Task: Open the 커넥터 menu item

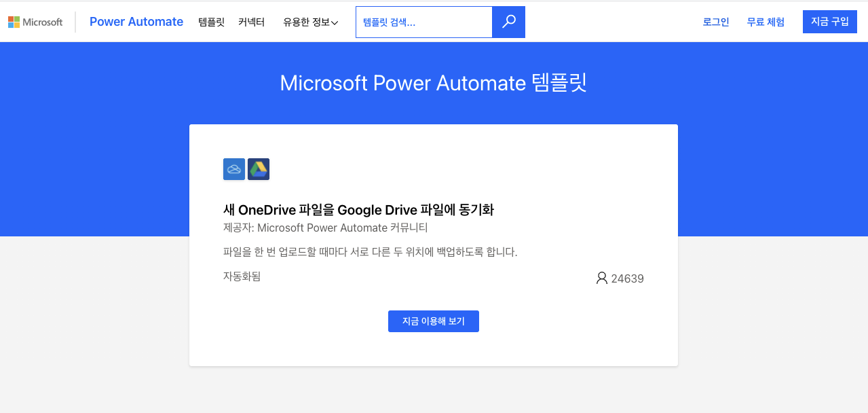Action: [x=251, y=22]
